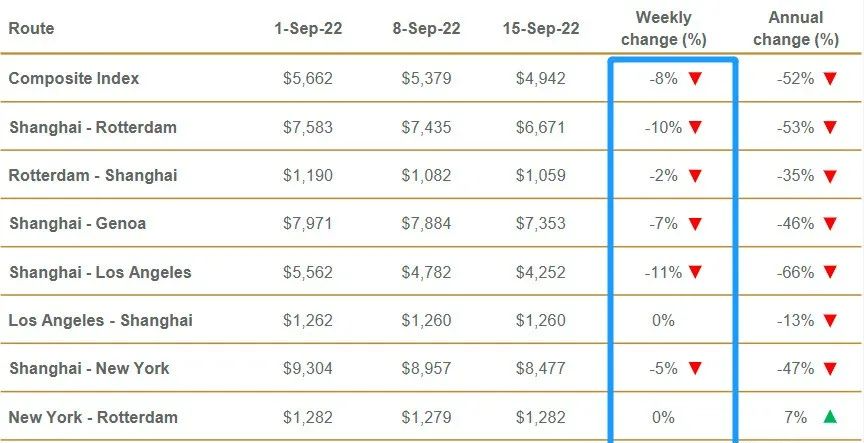The image size is (864, 443).
Task: Click the red arrow next to -10% weekly change
Action: coord(695,127)
